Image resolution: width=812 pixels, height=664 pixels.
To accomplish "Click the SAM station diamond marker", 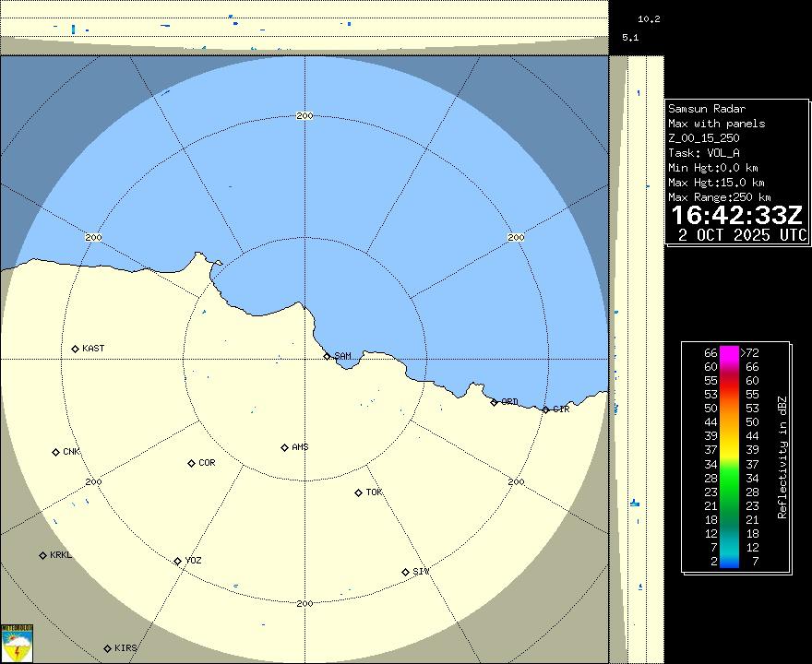I will click(x=327, y=356).
